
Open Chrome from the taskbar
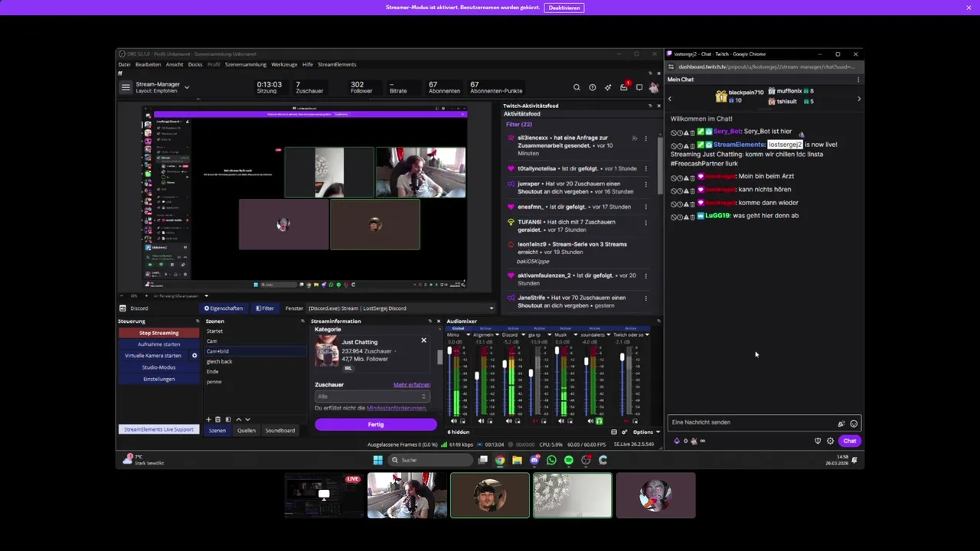pyautogui.click(x=500, y=460)
